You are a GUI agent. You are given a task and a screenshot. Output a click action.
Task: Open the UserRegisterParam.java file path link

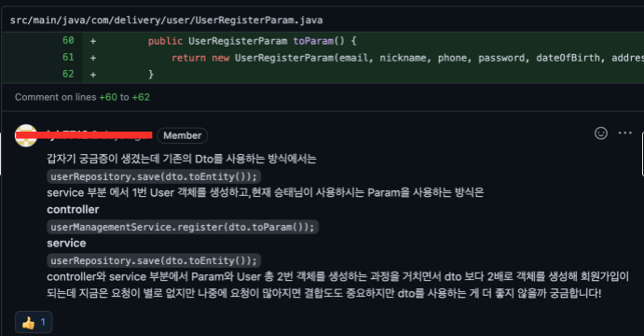(166, 21)
